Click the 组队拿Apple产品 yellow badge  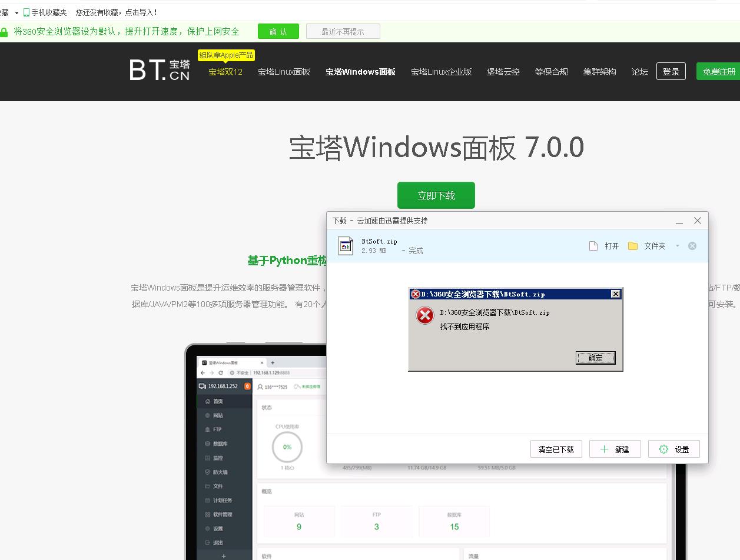tap(226, 55)
